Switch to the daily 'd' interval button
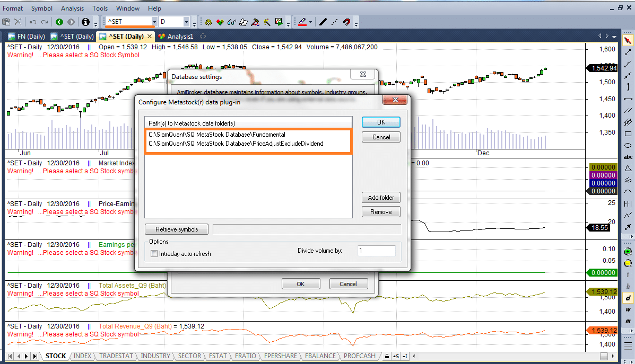Viewport: 635px width, 364px height. (628, 298)
